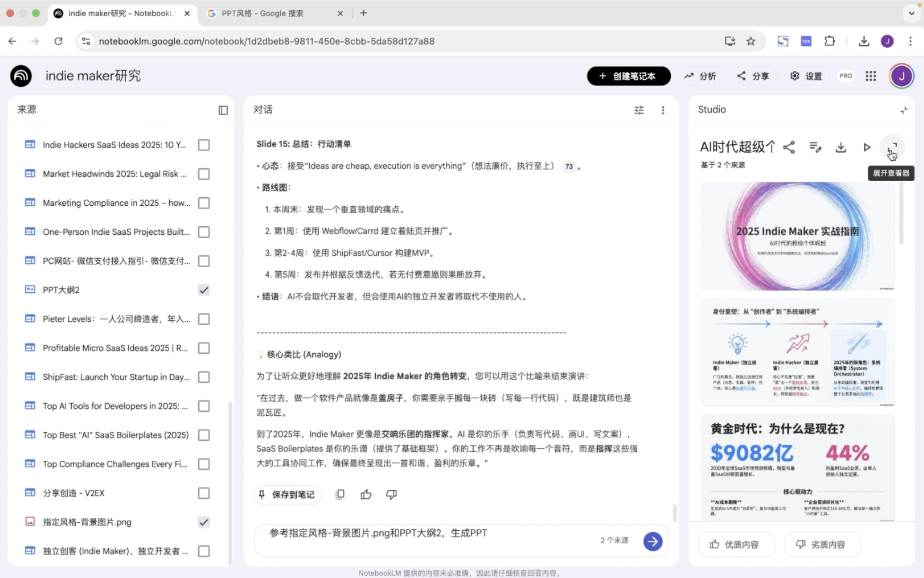Screen dimensions: 924x578
Task: Click the edit prompt pencil-list icon
Action: coord(815,147)
